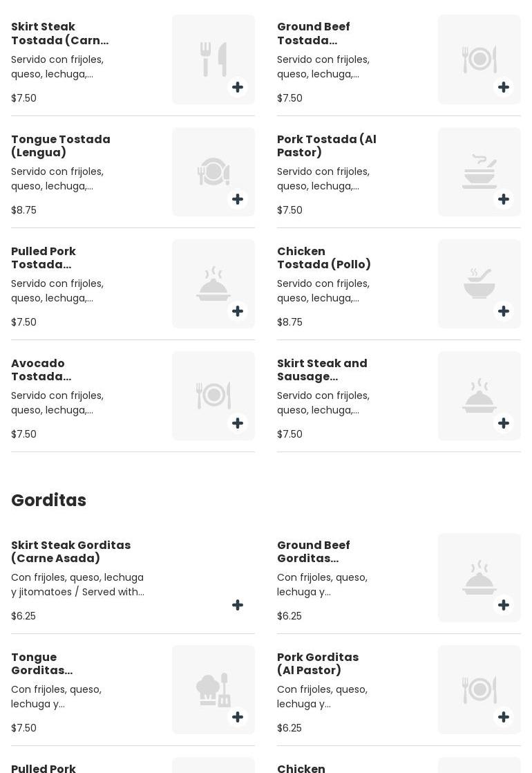Add Tongue Gorditas with plus button

coord(238,717)
